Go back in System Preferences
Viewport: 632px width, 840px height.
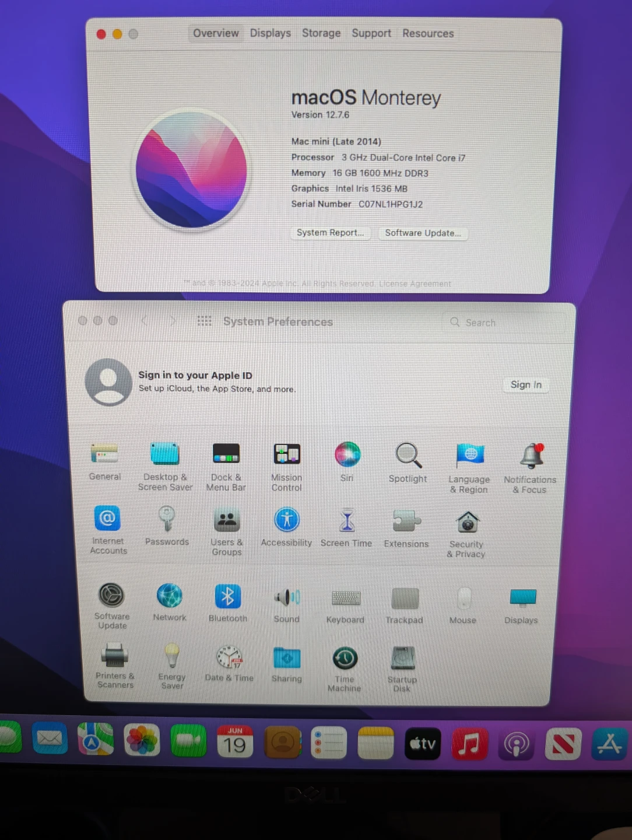(x=145, y=320)
